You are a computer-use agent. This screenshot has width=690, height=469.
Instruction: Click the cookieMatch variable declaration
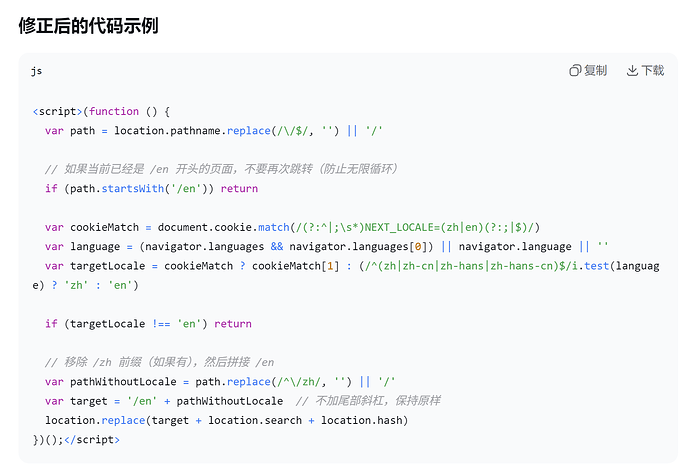pos(104,227)
